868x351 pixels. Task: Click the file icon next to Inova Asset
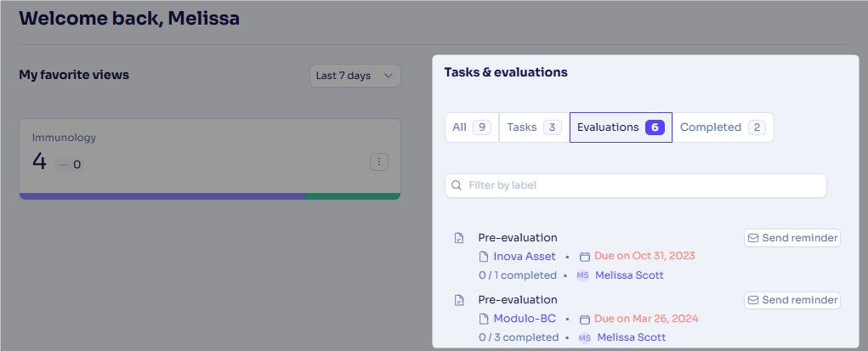pos(484,257)
